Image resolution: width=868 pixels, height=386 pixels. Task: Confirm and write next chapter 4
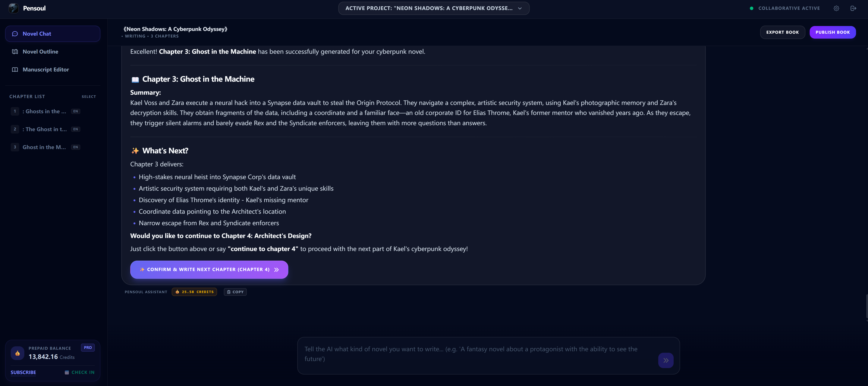[209, 270]
